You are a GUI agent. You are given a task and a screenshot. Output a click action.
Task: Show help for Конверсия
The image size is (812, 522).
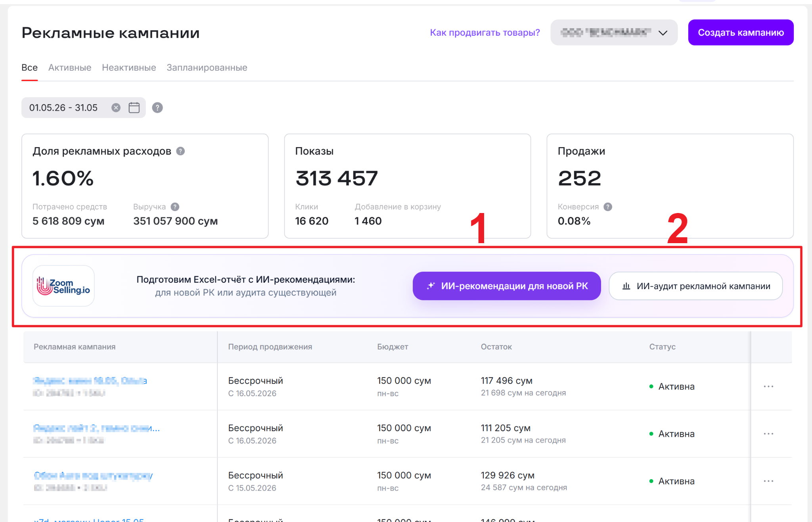608,207
